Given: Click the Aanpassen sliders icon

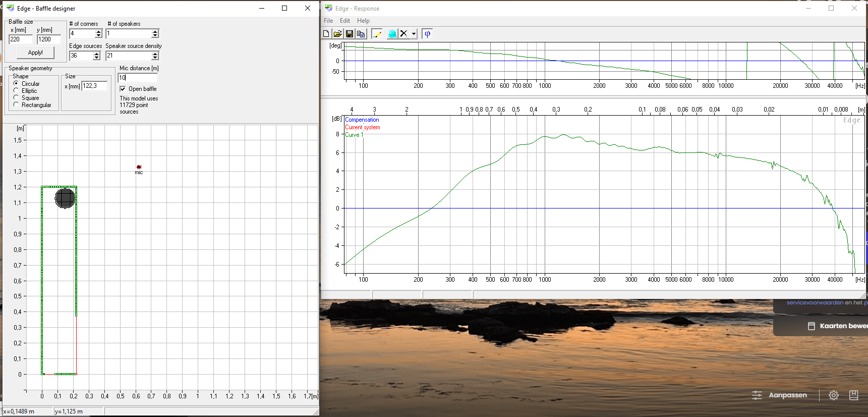Looking at the screenshot, I should point(757,395).
